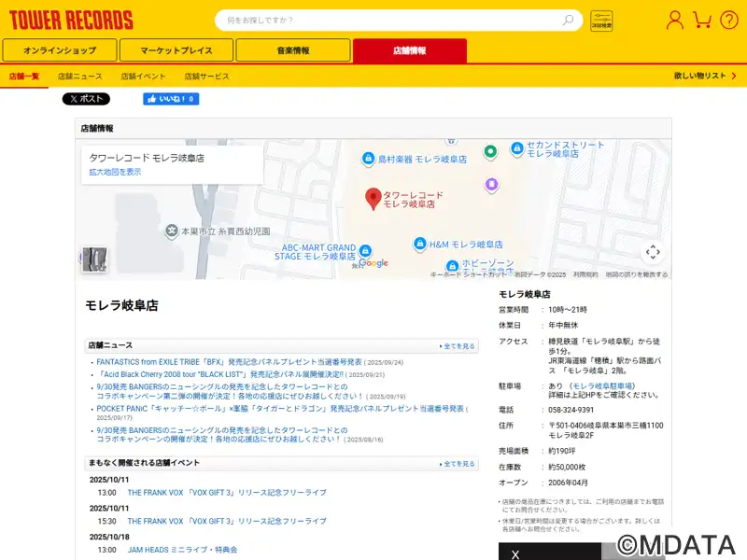Open the 店舗イベント submenu item
This screenshot has width=747, height=560.
[x=143, y=76]
